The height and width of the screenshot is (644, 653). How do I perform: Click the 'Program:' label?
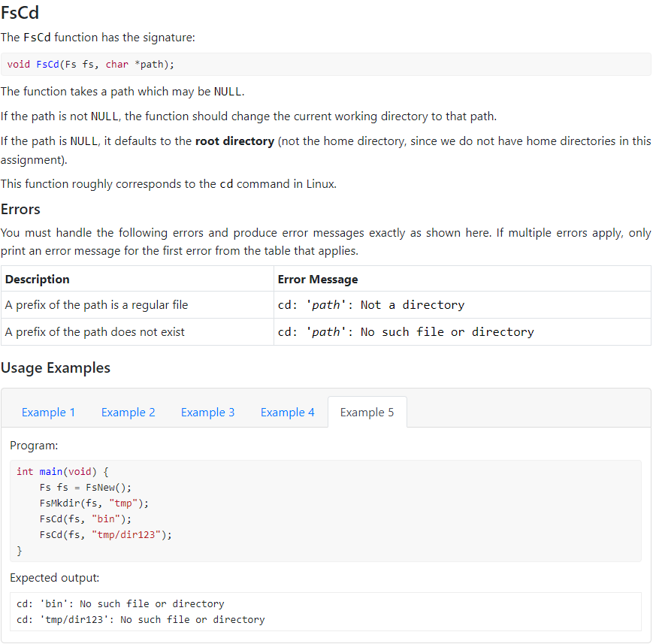(x=34, y=446)
